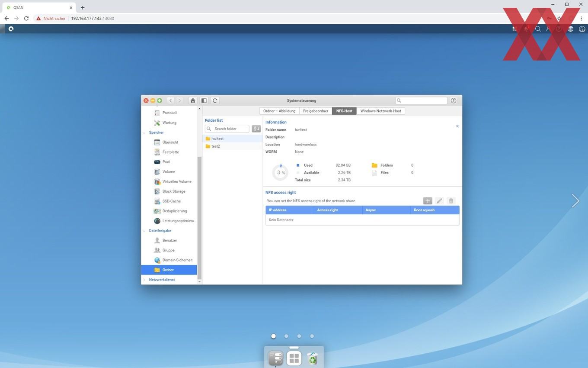This screenshot has width=588, height=368.
Task: Go to Systemsteuerung home via house icon
Action: pyautogui.click(x=193, y=100)
